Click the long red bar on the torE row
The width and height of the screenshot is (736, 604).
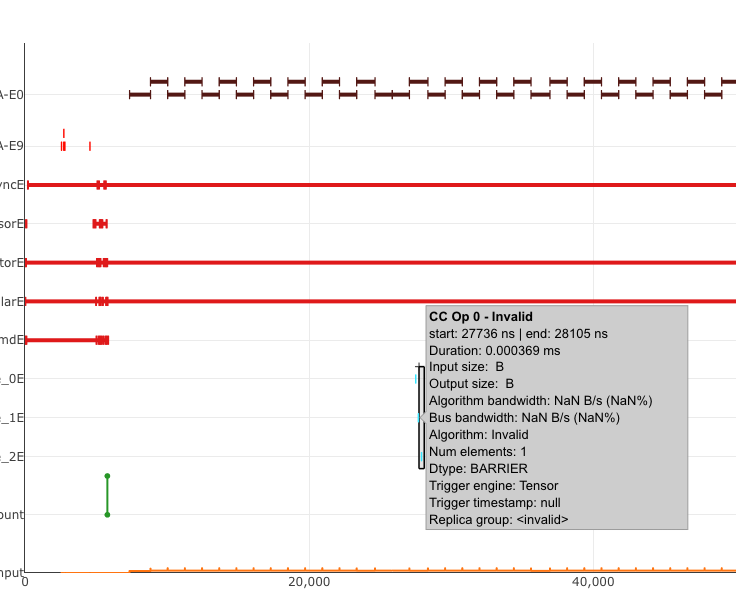click(x=400, y=263)
